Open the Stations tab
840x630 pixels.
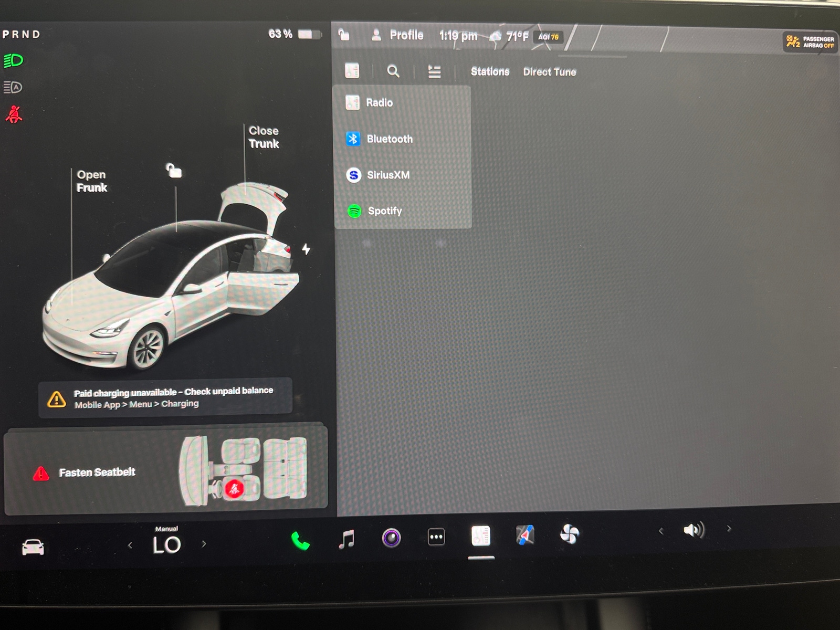point(490,72)
